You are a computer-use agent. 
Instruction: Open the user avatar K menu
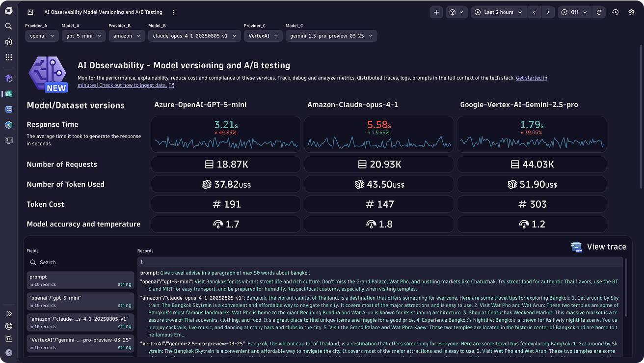8,352
